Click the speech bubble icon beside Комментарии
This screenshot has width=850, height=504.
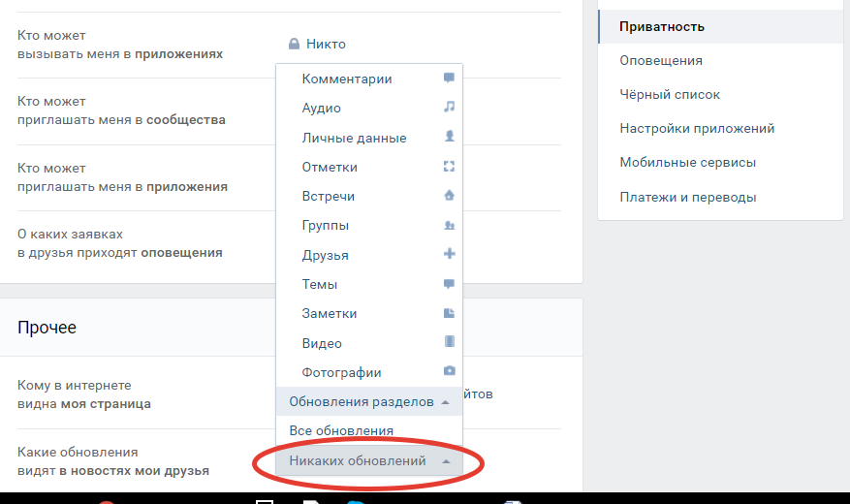[x=449, y=79]
